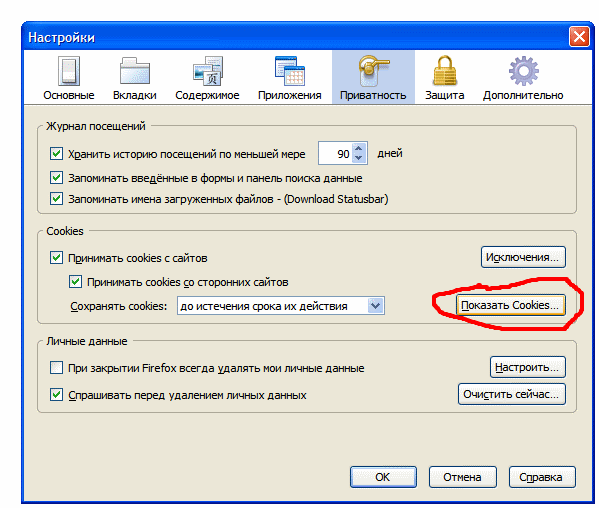This screenshot has width=599, height=508.
Task: Select the Дополнительно gear icon
Action: point(523,71)
